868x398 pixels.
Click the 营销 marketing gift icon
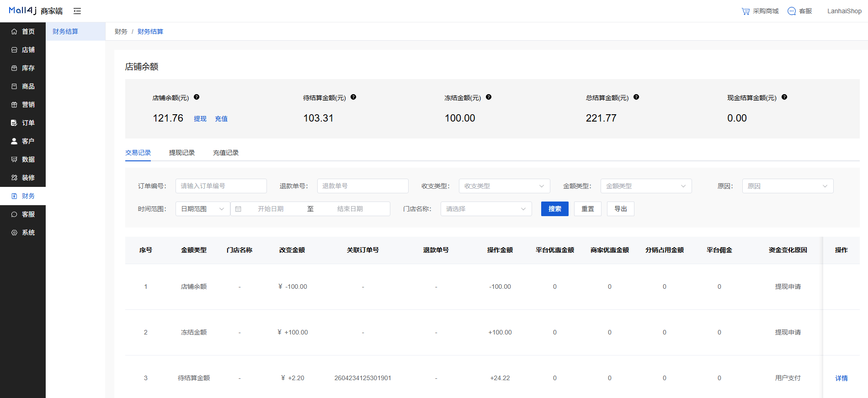[14, 105]
